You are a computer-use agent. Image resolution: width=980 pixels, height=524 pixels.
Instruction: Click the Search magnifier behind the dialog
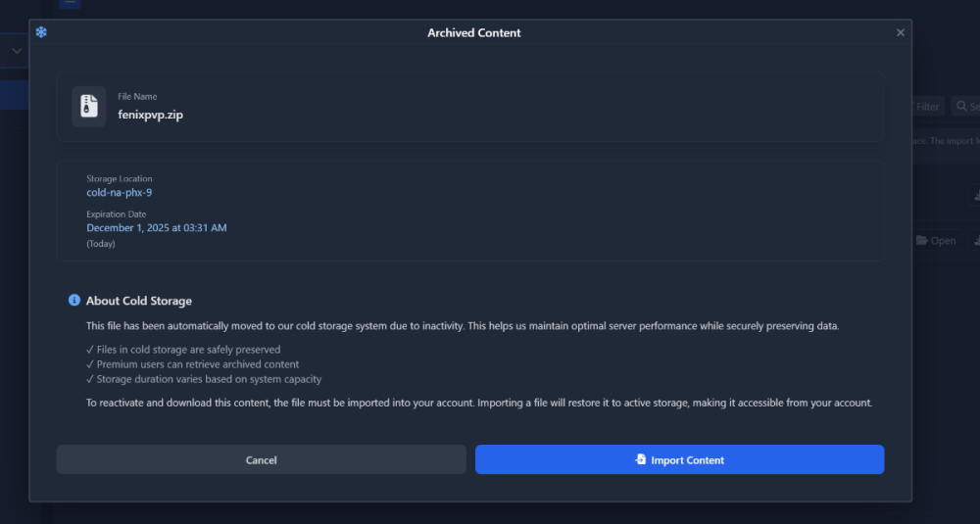point(963,106)
